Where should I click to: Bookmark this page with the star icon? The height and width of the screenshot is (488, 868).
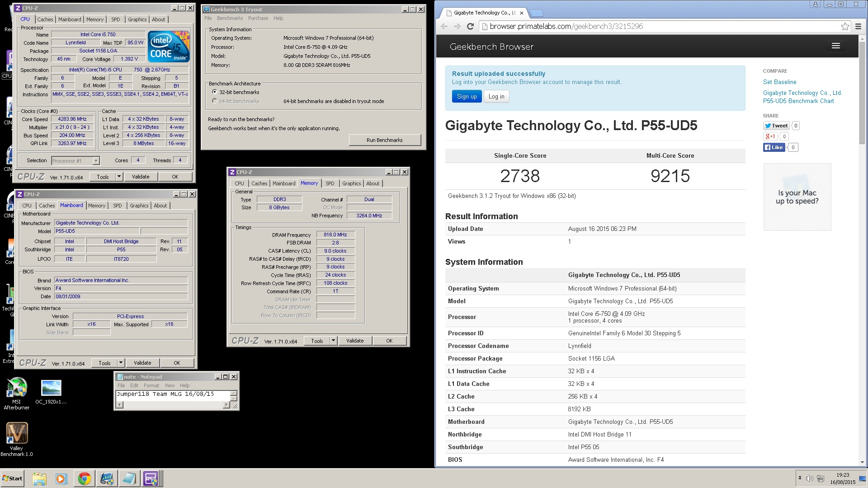coord(845,27)
